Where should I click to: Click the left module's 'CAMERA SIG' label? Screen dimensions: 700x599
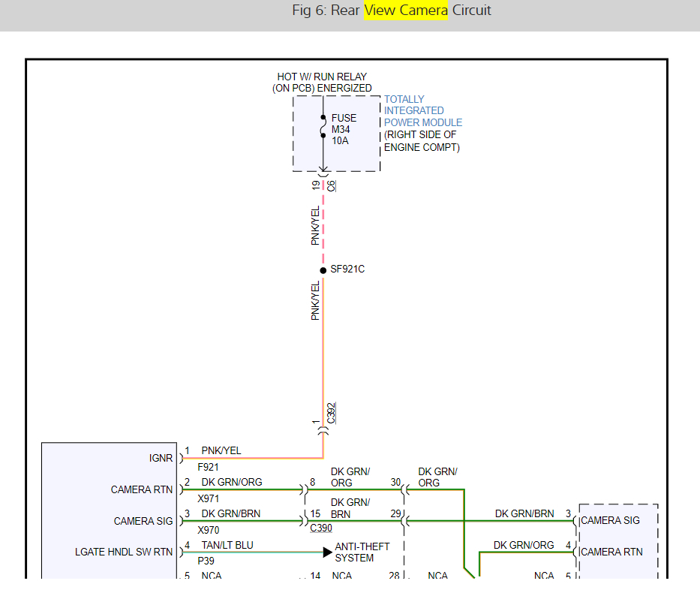click(x=143, y=521)
